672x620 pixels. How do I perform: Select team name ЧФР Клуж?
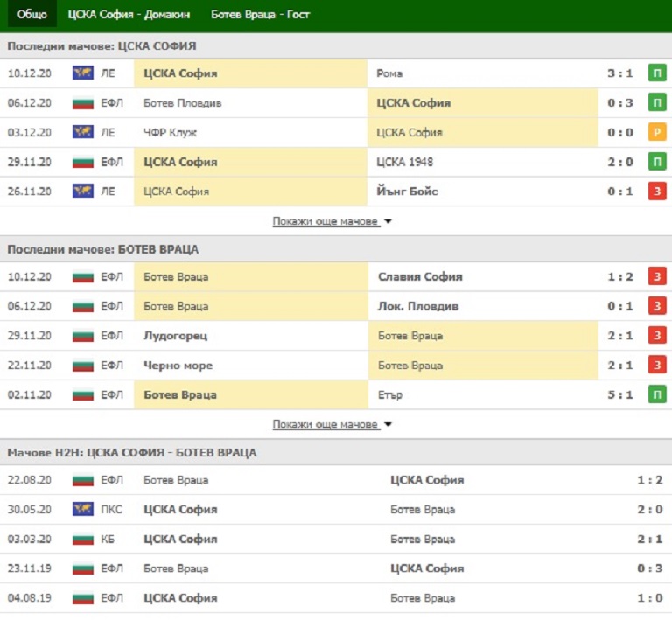[170, 133]
